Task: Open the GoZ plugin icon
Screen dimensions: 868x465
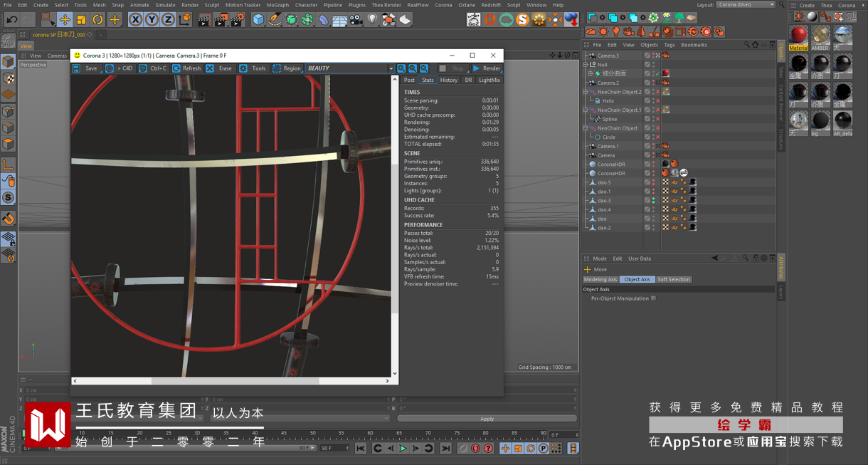Action: (473, 20)
